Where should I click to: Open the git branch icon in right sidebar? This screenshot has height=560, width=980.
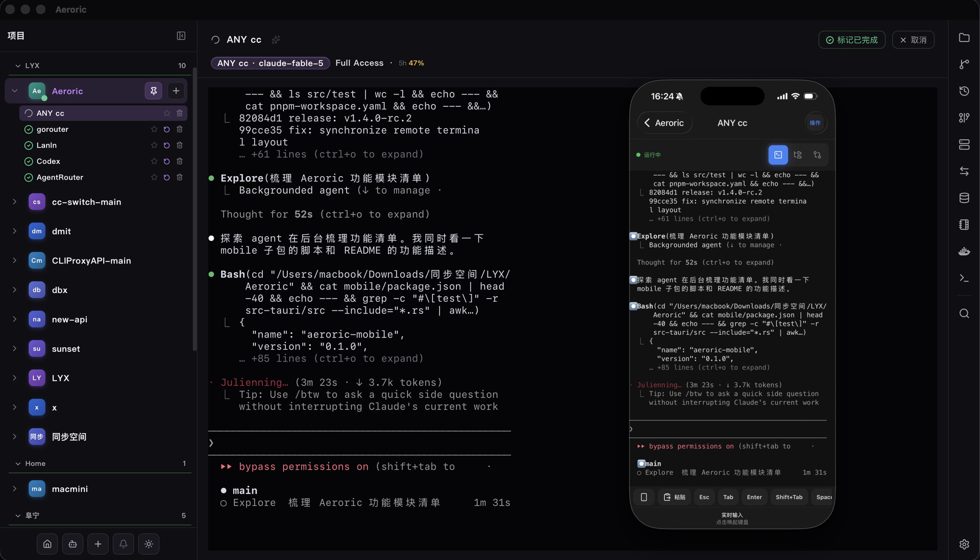964,64
